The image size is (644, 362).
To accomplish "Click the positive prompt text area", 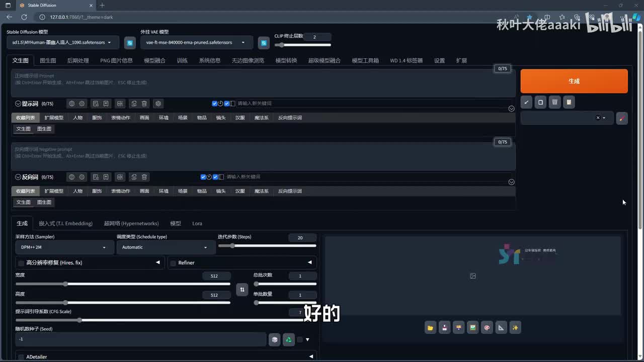I will (263, 83).
